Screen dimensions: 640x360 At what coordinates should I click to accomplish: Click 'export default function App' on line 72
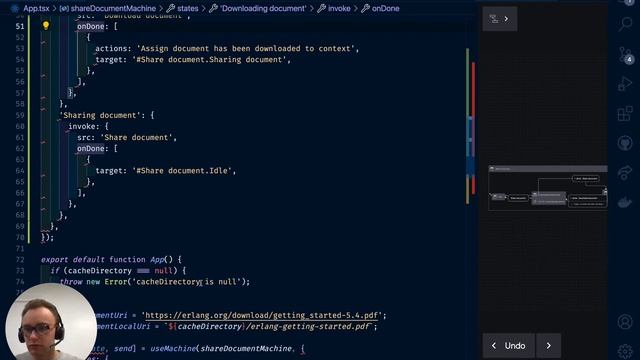pos(102,260)
